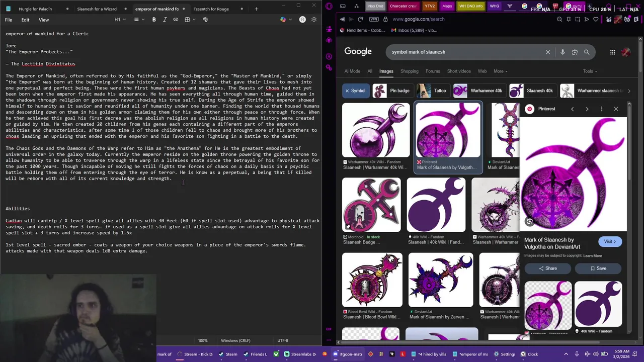Open the table insert dropdown

[x=189, y=20]
